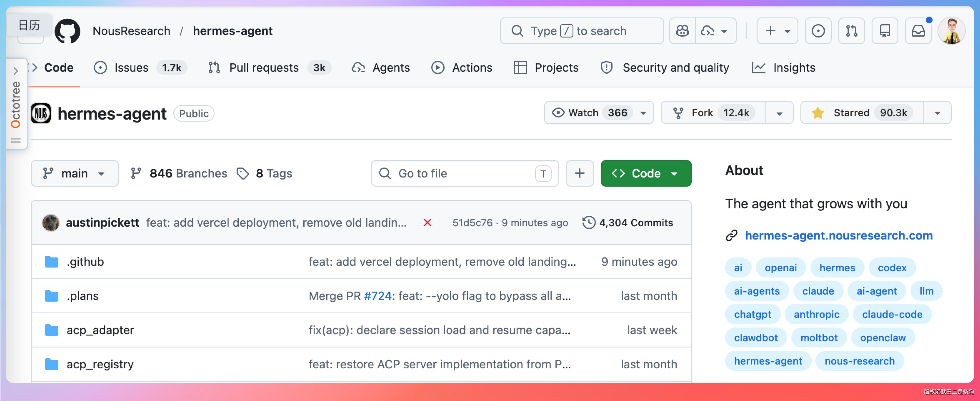Open the Copilot chat icon
Screen dimensions: 980x401
point(682,31)
